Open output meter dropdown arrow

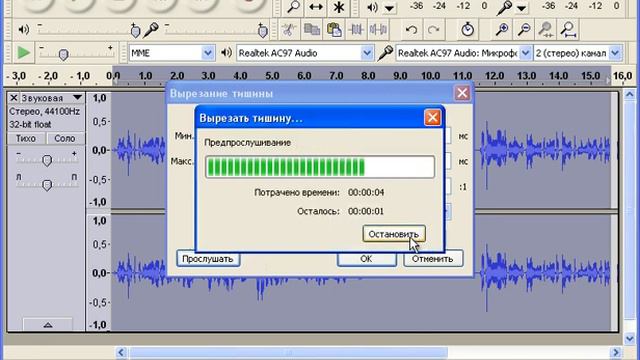(389, 8)
